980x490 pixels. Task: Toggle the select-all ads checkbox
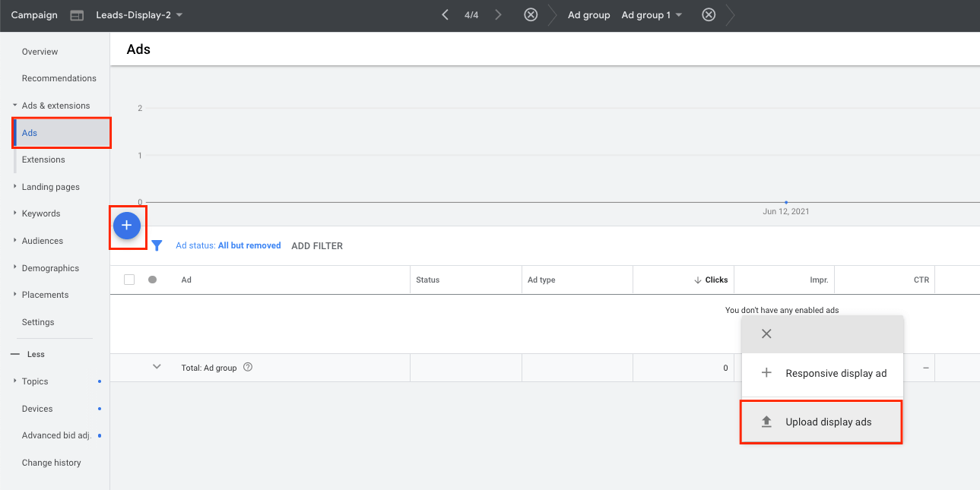(128, 279)
